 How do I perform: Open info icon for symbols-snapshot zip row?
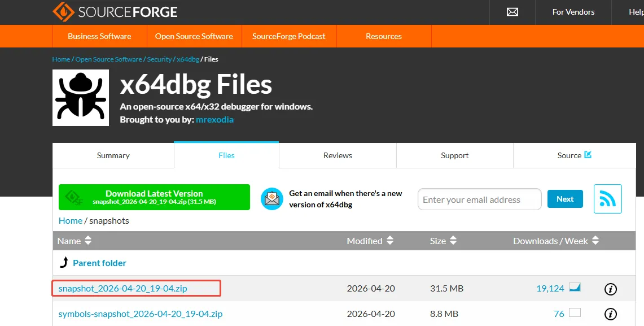(x=610, y=314)
